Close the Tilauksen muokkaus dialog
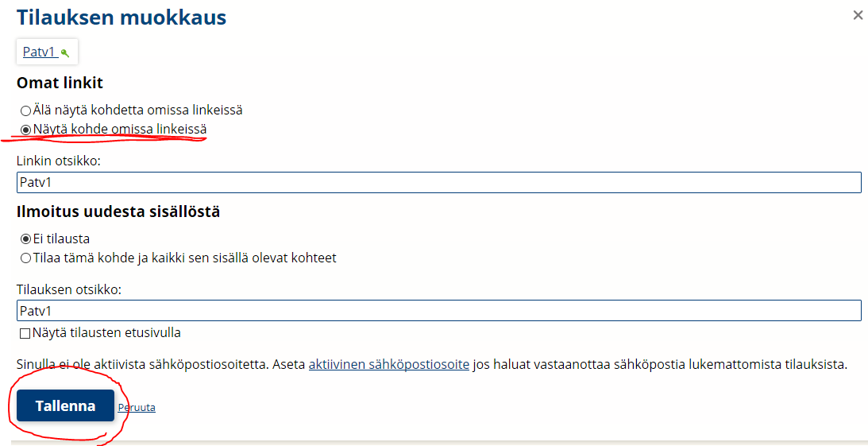The image size is (868, 446). (x=858, y=15)
